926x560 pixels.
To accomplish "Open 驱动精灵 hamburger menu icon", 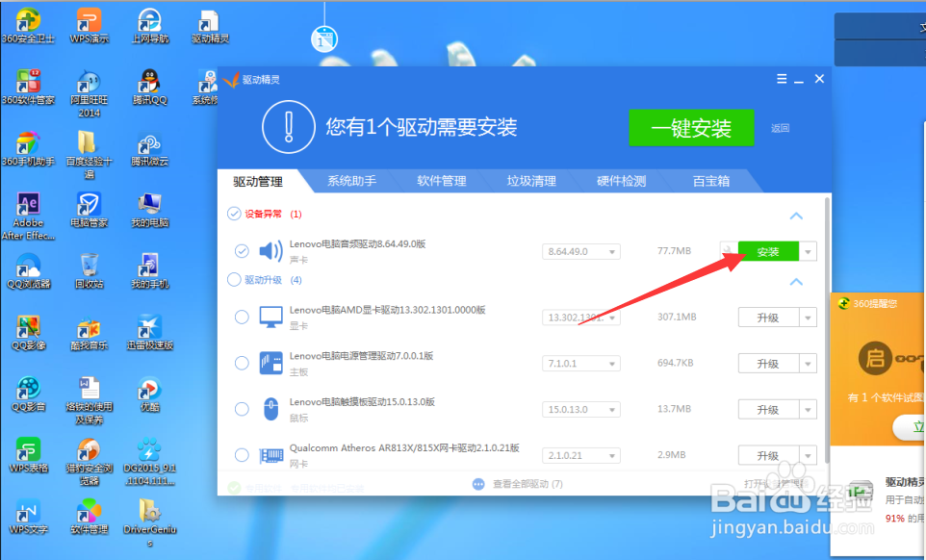I will click(782, 79).
